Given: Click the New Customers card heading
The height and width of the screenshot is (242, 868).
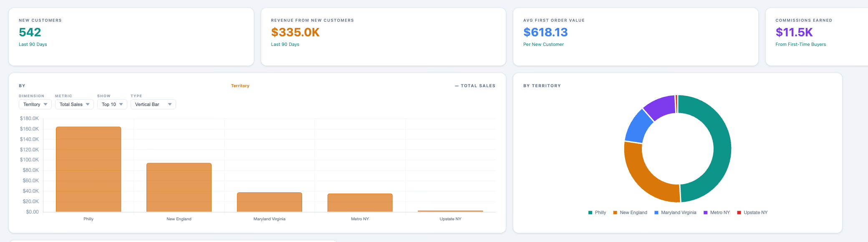Looking at the screenshot, I should click(40, 20).
